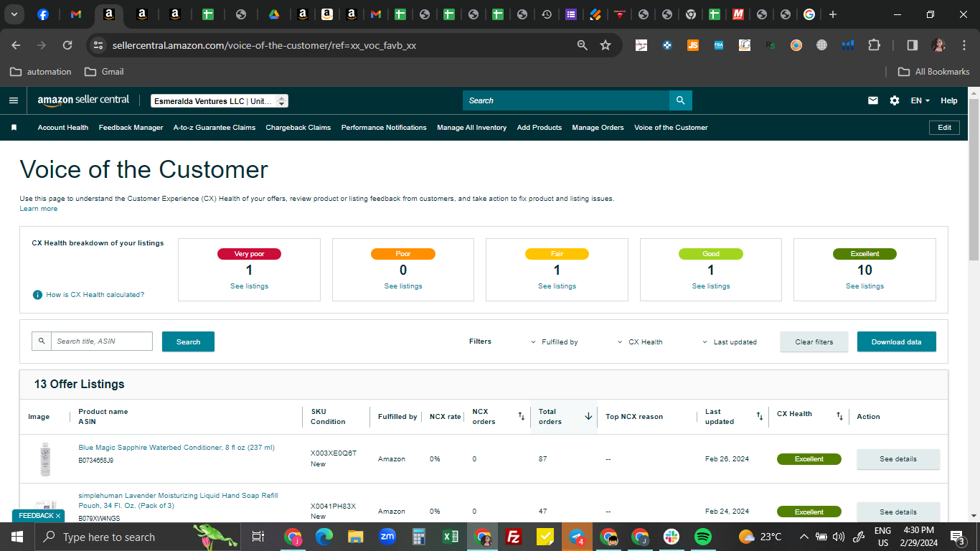Sort the table by Total orders arrow
Viewport: 980px width, 551px height.
[588, 416]
